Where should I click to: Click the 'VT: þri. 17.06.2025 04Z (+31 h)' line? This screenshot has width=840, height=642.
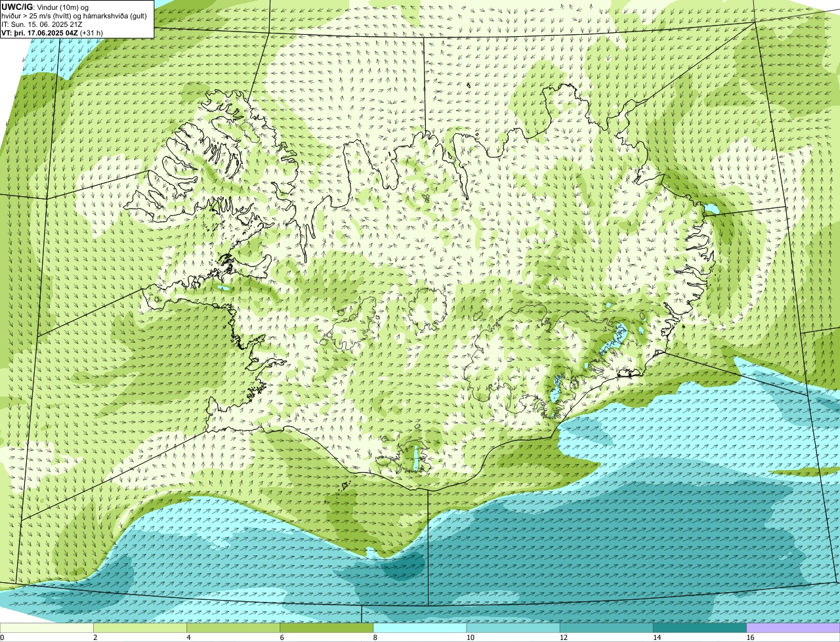pyautogui.click(x=52, y=33)
